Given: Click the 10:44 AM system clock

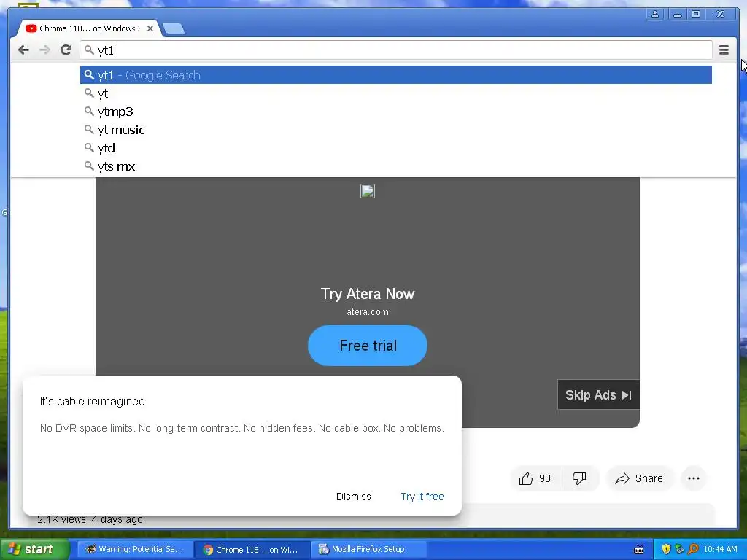Looking at the screenshot, I should pyautogui.click(x=720, y=549).
